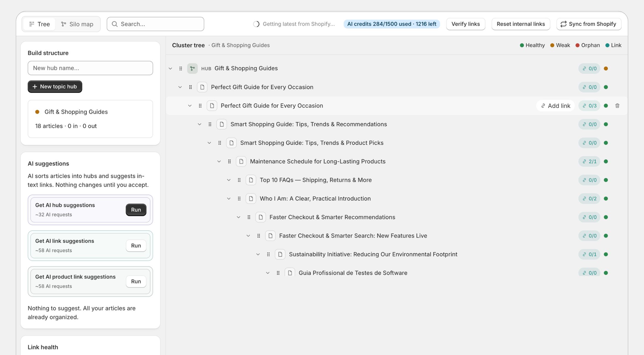
Task: Click the Link legend item
Action: click(x=613, y=45)
